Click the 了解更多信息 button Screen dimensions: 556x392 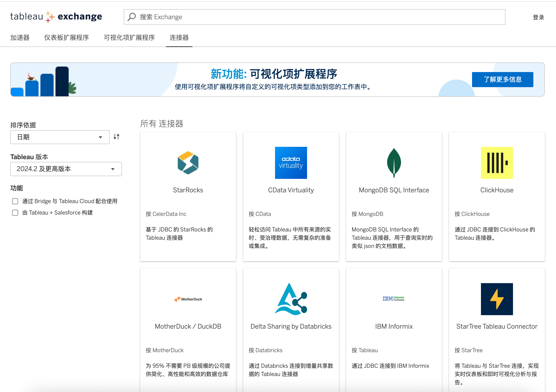502,79
